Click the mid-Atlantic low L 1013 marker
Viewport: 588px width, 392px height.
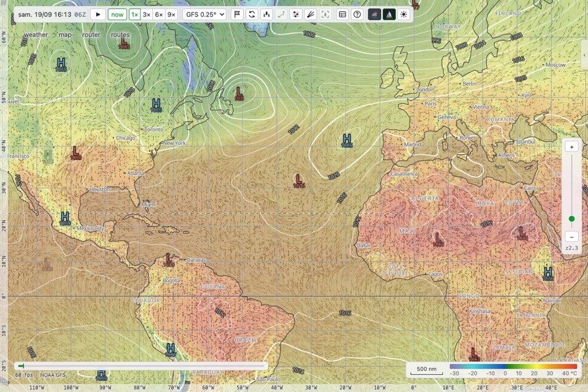(299, 180)
